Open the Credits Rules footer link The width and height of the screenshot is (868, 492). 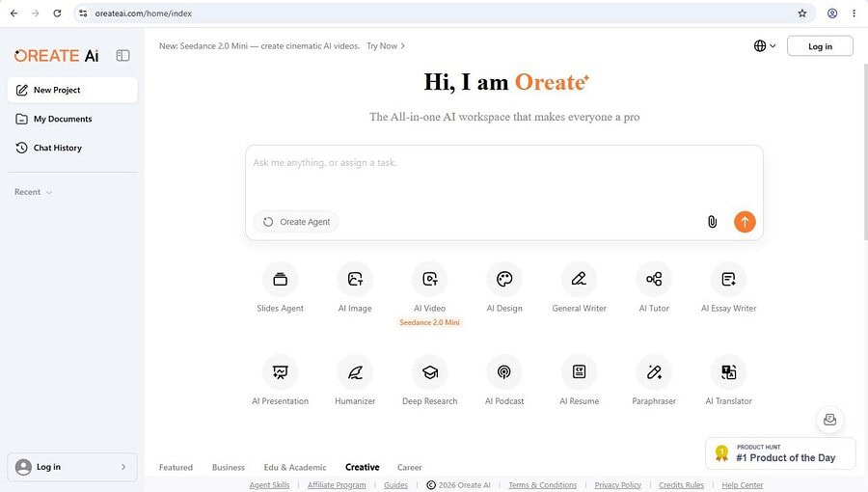click(682, 485)
